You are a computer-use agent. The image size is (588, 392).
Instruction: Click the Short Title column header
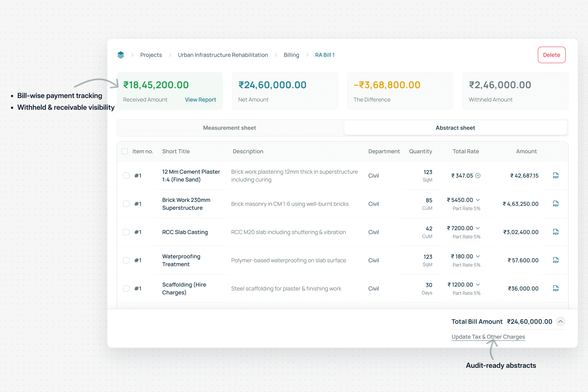tap(176, 151)
